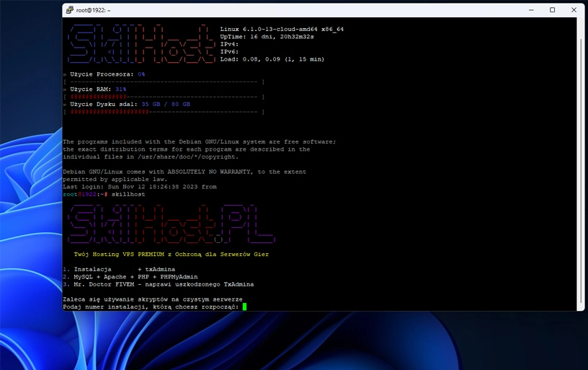Image resolution: width=588 pixels, height=370 pixels.
Task: Click the terminal vertical scrollbar
Action: 580,164
